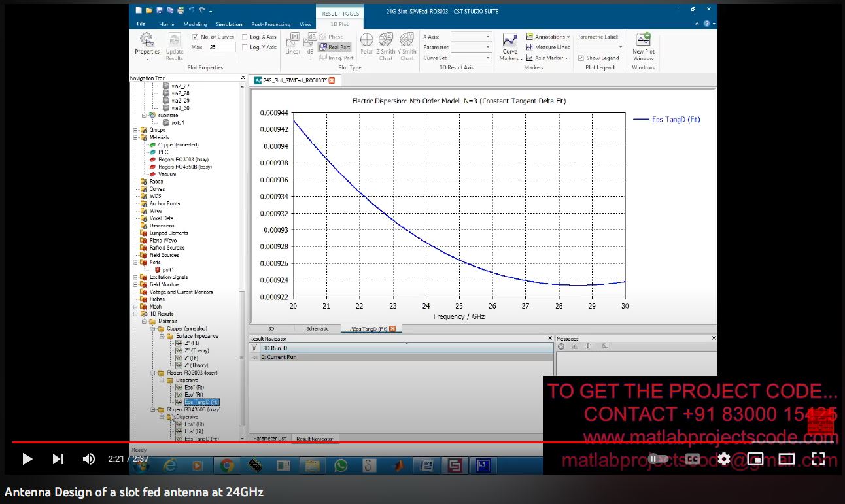The width and height of the screenshot is (845, 504).
Task: Open the Simulation ribbon tab
Action: pyautogui.click(x=229, y=24)
